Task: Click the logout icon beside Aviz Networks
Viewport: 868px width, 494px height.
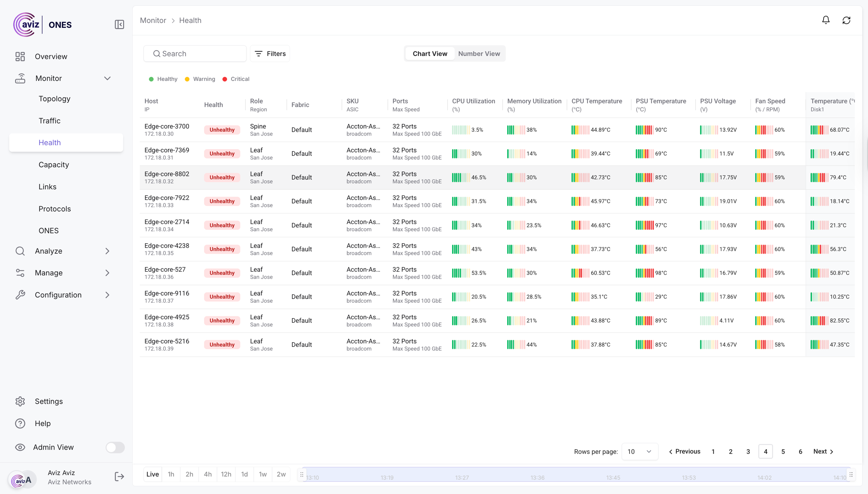Action: (119, 477)
